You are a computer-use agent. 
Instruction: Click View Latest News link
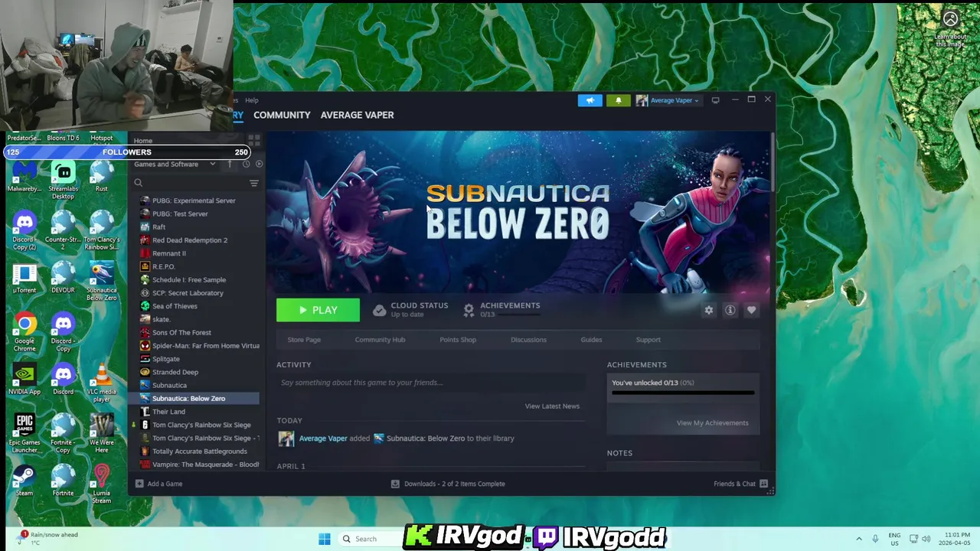(552, 406)
